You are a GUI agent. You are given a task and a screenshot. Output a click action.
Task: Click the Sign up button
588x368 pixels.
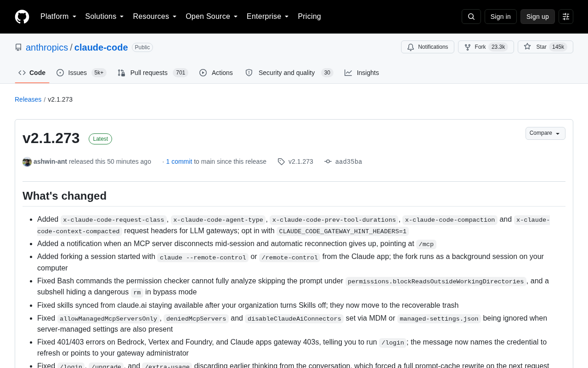pos(537,17)
